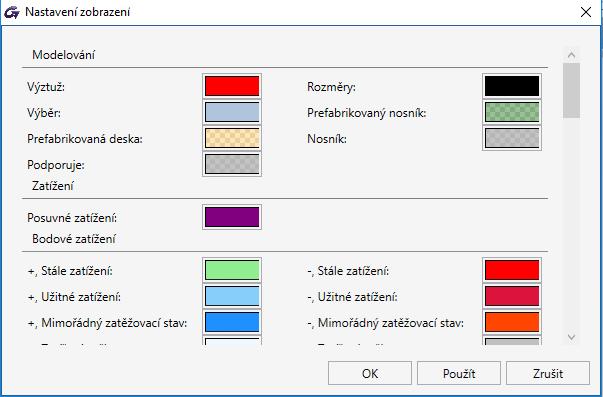Viewport: 603px width, 397px height.
Task: Open the green '+, Stále zatížení' swatch
Action: [x=232, y=270]
